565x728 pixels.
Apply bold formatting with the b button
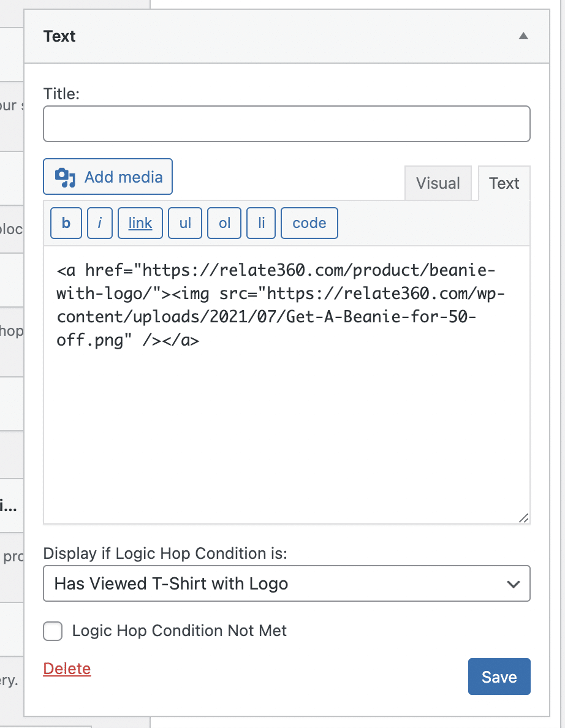(66, 222)
